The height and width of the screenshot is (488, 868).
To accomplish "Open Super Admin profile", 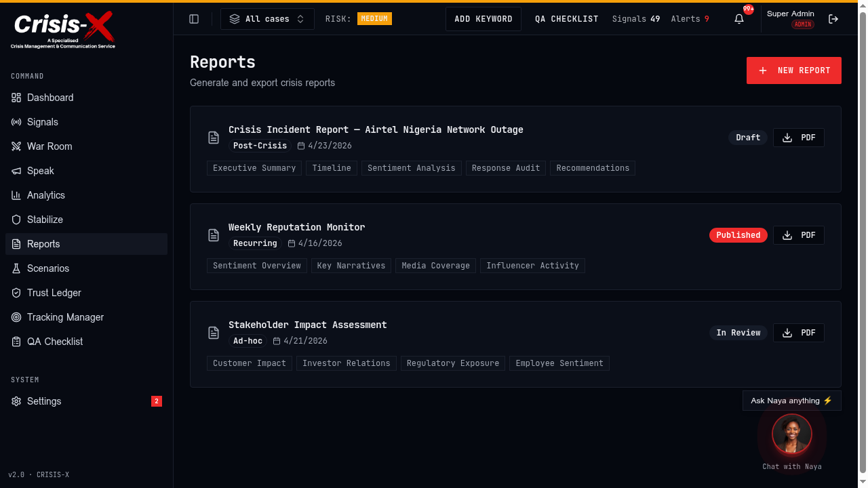I will click(791, 18).
